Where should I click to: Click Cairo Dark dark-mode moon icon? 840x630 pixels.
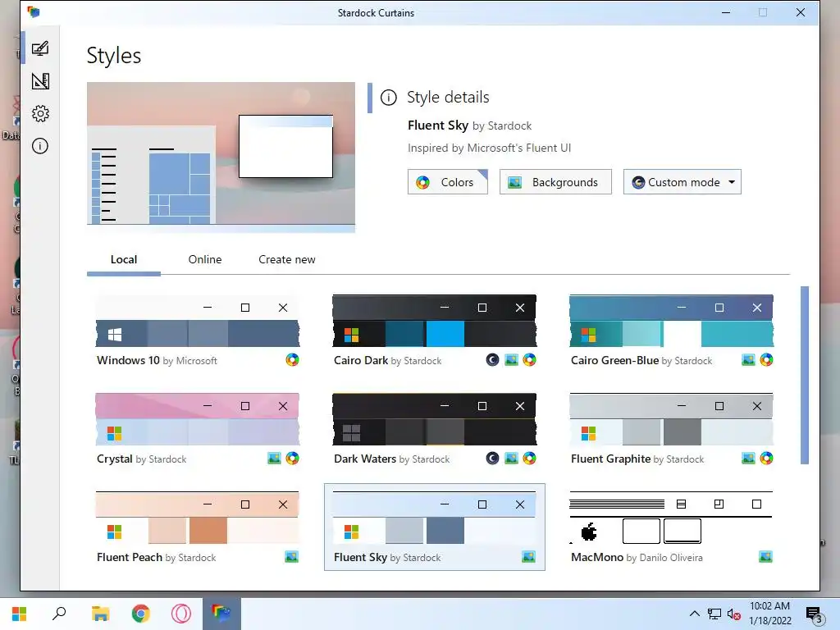[x=492, y=360]
